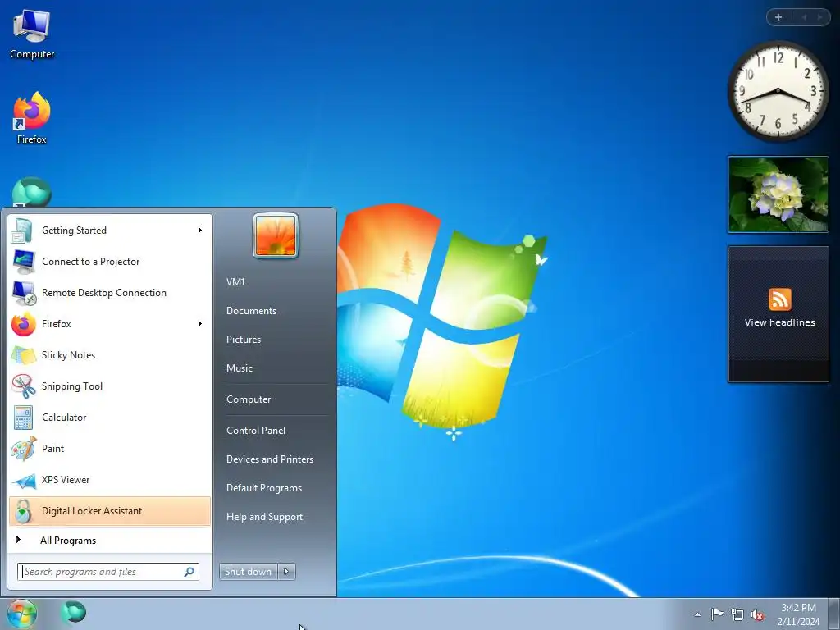Open Default Programs
This screenshot has width=840, height=630.
click(x=264, y=488)
